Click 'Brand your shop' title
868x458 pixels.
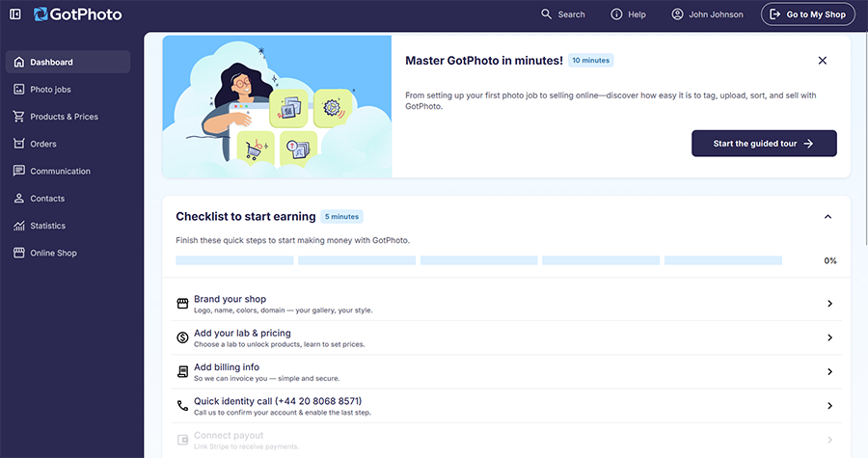230,299
